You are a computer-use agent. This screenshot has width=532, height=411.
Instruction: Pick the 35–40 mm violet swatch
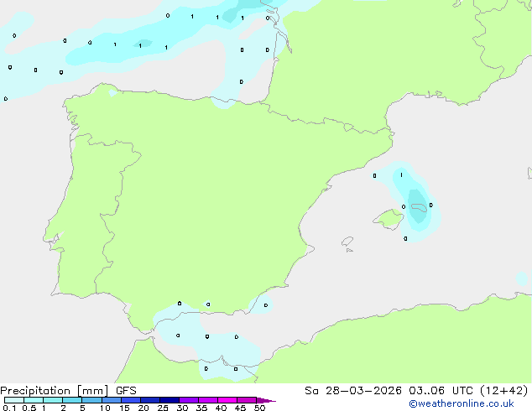(208, 400)
